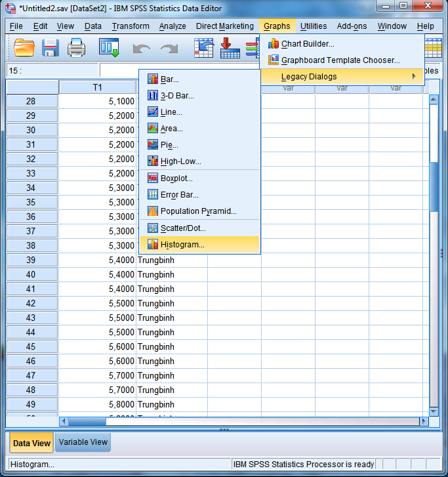Screen dimensions: 448x477
Task: Click the vertical scrollbar down arrow
Action: click(x=433, y=411)
